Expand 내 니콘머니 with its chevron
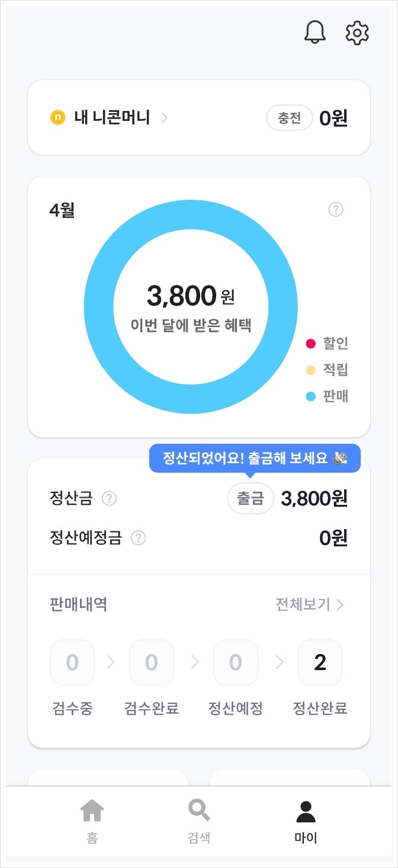Screen dimensions: 398x868 165,117
